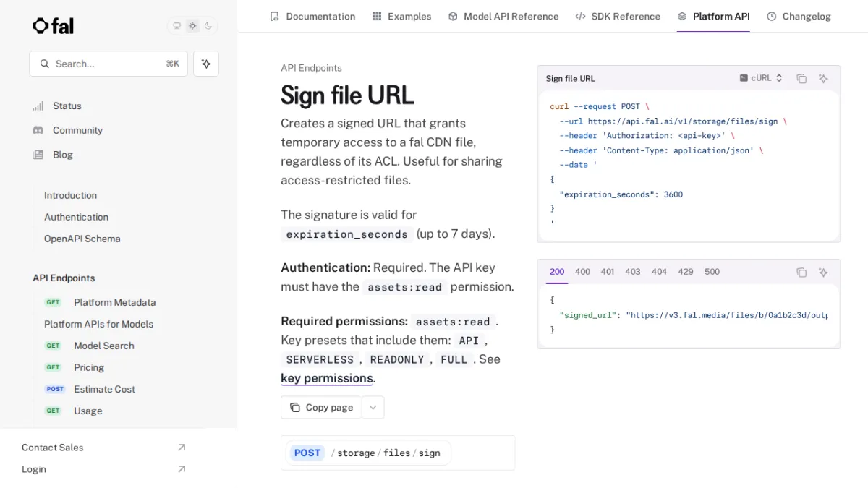The width and height of the screenshot is (868, 488).
Task: Click the API Endpoints sidebar heading
Action: tap(64, 278)
